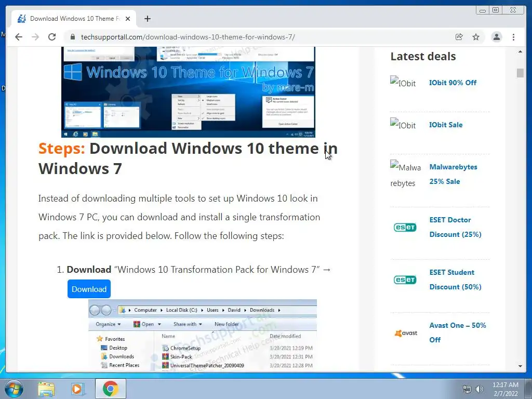The width and height of the screenshot is (532, 399).
Task: Open Windows Media Player from taskbar
Action: [77, 389]
